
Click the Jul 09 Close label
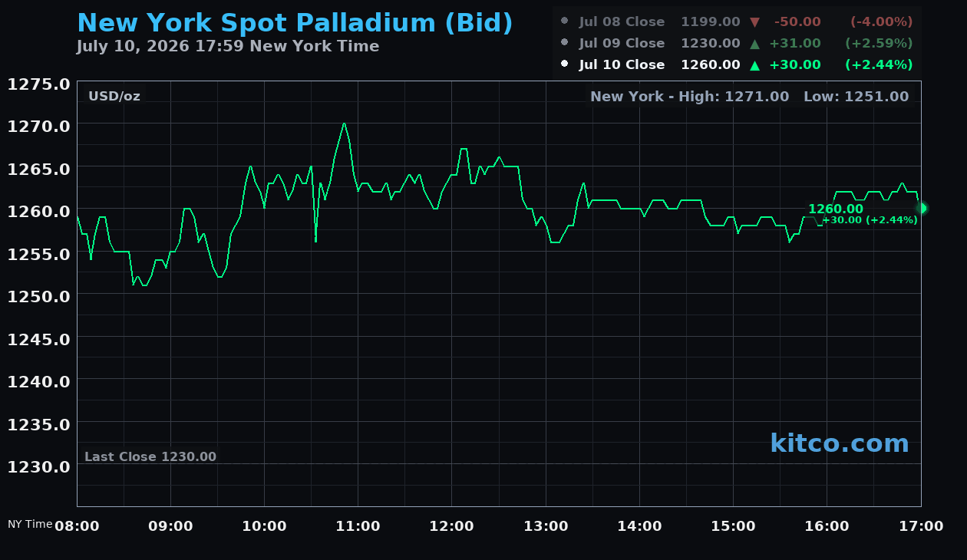[622, 43]
